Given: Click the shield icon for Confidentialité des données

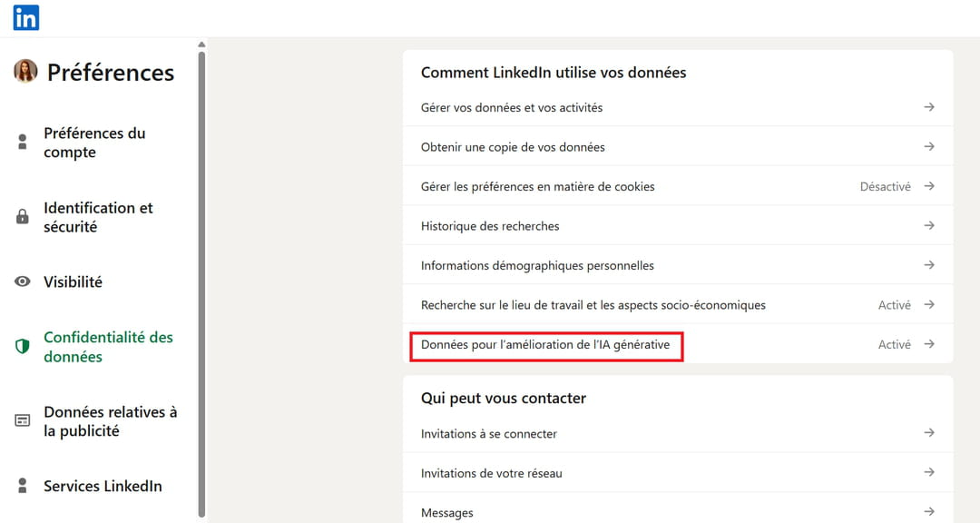Looking at the screenshot, I should coord(23,347).
